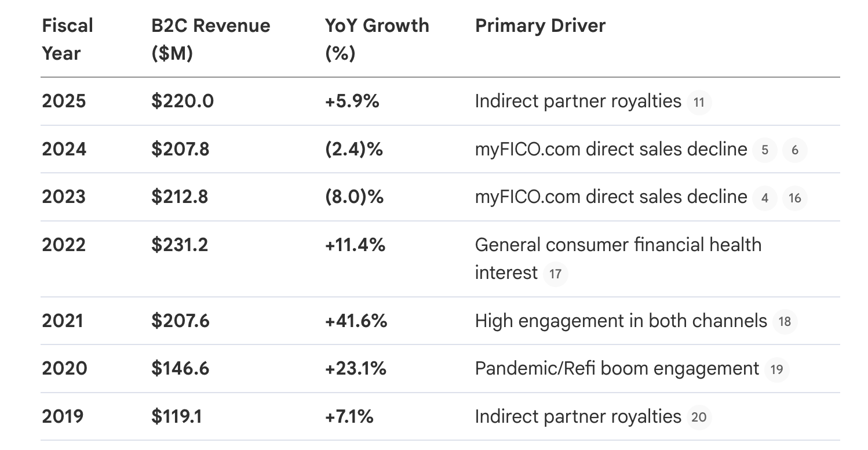Select the Primary Driver column header
This screenshot has width=868, height=450.
[x=540, y=26]
